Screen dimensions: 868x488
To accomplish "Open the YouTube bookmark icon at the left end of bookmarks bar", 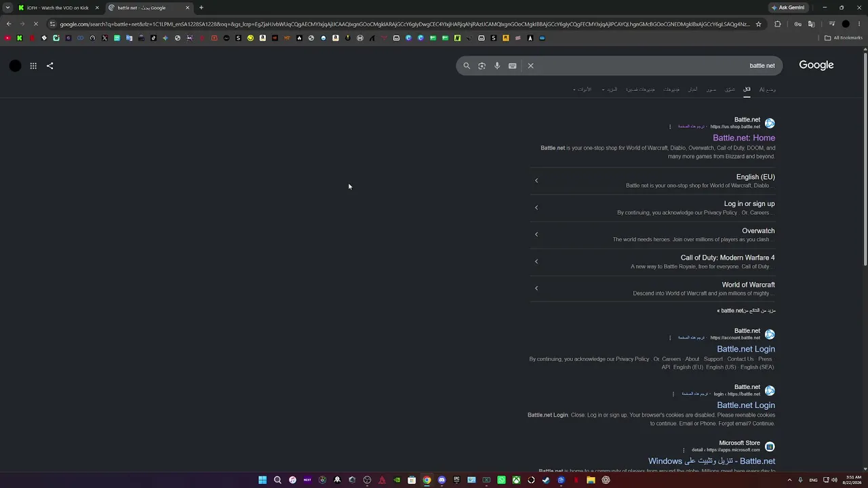I will coord(7,38).
